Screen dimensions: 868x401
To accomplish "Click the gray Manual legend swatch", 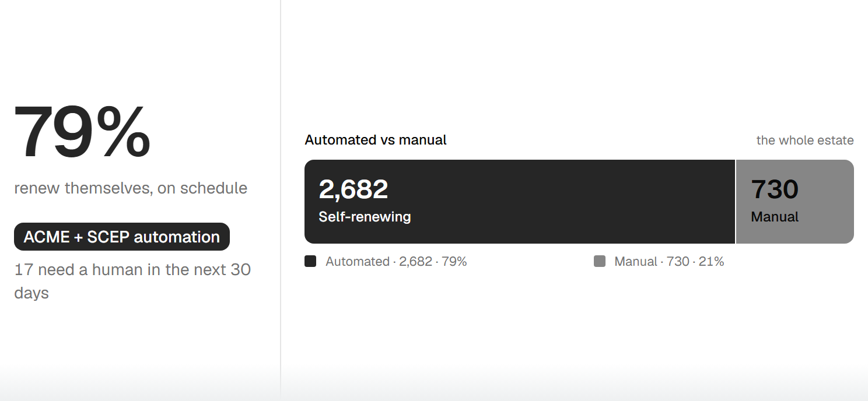I will (x=600, y=261).
